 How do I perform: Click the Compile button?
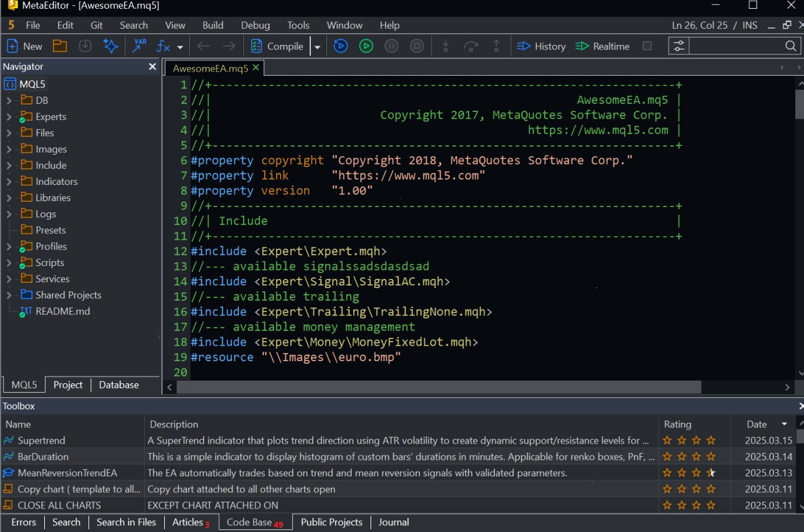pos(277,46)
